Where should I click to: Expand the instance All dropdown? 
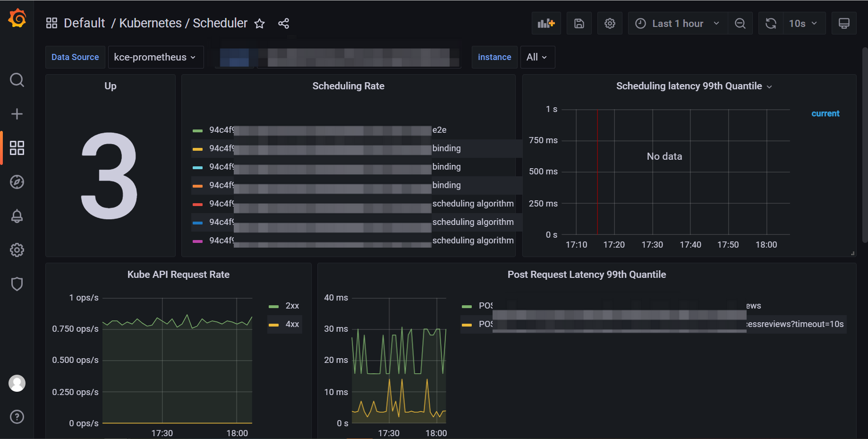537,57
